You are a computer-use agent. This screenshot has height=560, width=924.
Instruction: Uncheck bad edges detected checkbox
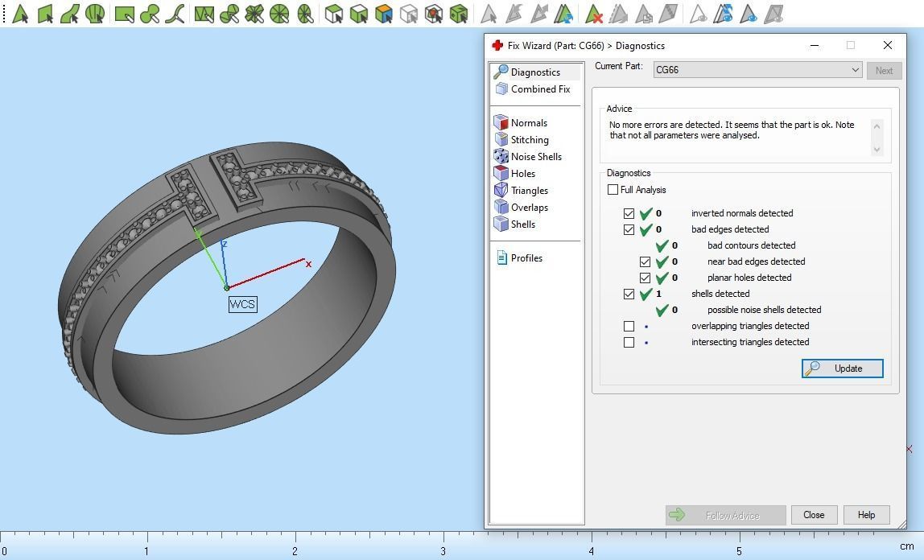click(629, 229)
